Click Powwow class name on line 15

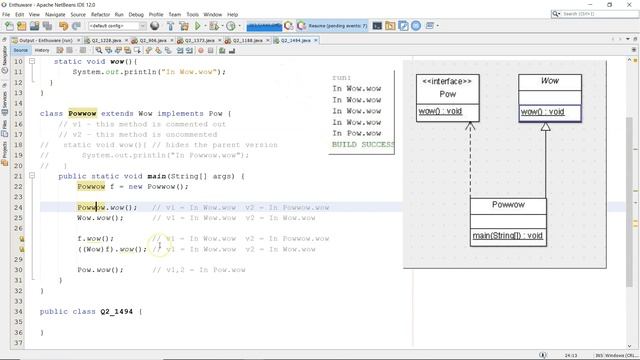click(x=82, y=113)
